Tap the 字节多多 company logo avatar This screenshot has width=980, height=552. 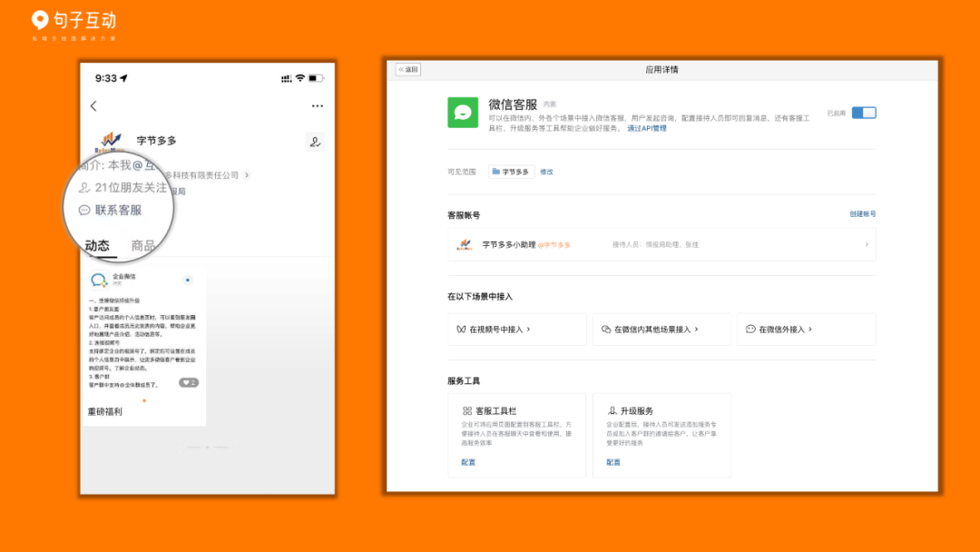tap(110, 142)
